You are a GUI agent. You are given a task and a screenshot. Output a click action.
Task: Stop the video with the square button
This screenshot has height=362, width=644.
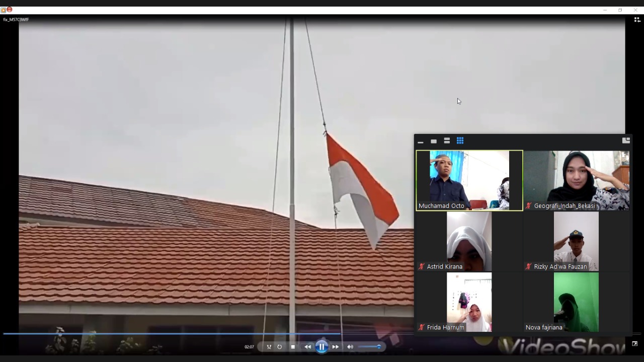click(x=293, y=347)
